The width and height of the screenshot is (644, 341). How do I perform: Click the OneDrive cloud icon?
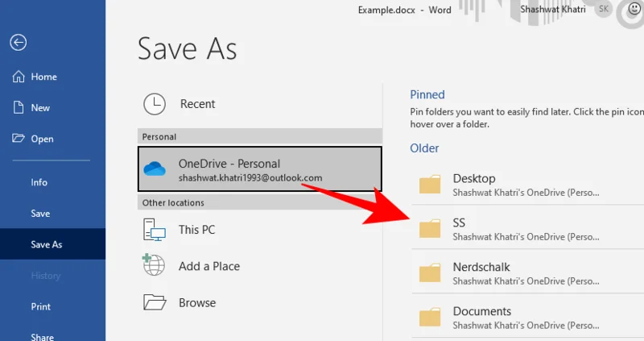(x=155, y=168)
